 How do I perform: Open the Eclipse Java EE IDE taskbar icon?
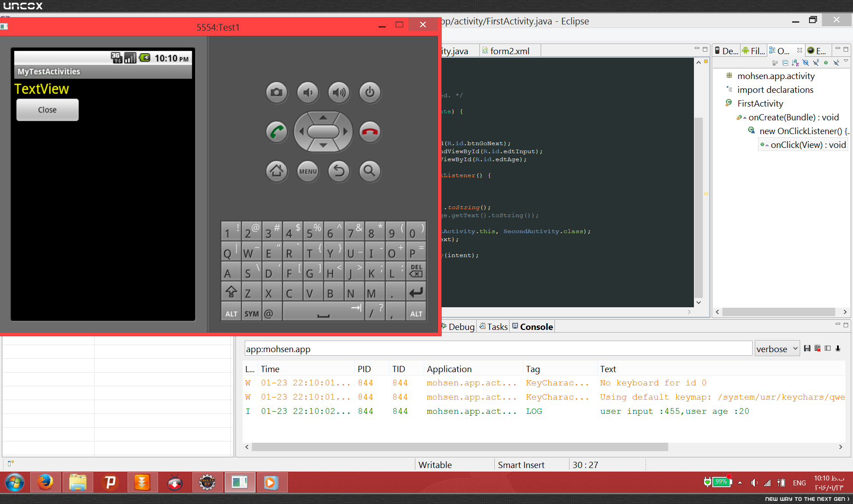click(207, 482)
